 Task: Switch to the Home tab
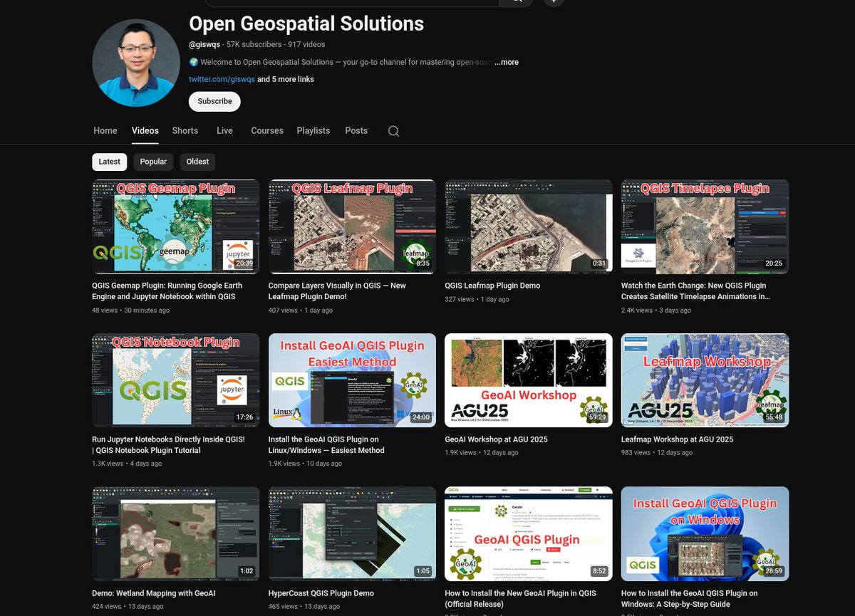105,130
